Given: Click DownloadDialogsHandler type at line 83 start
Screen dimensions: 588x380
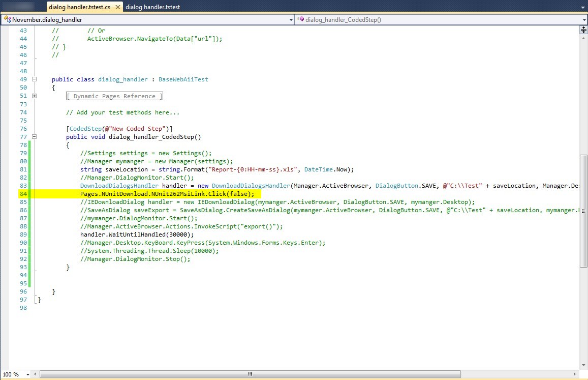Looking at the screenshot, I should tap(119, 186).
